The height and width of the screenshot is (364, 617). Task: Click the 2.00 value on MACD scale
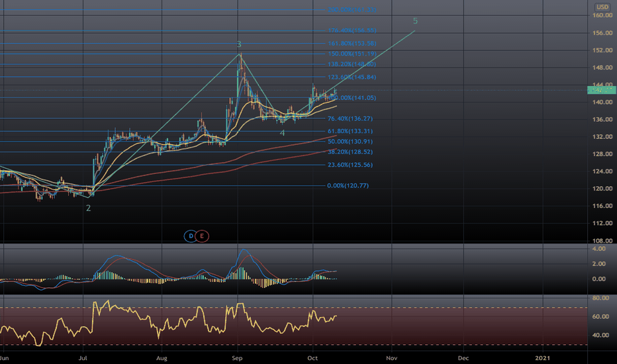[x=599, y=264]
